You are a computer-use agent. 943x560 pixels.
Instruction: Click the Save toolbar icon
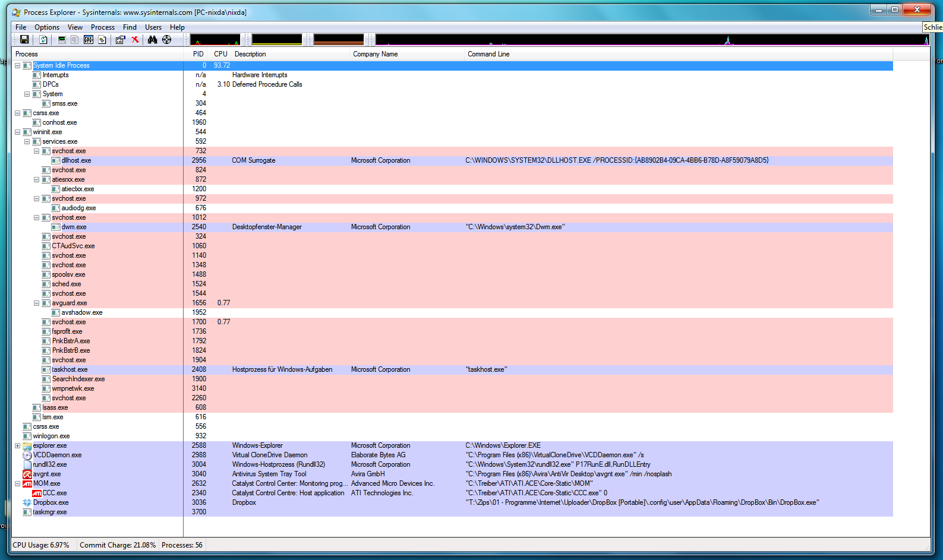[x=24, y=40]
